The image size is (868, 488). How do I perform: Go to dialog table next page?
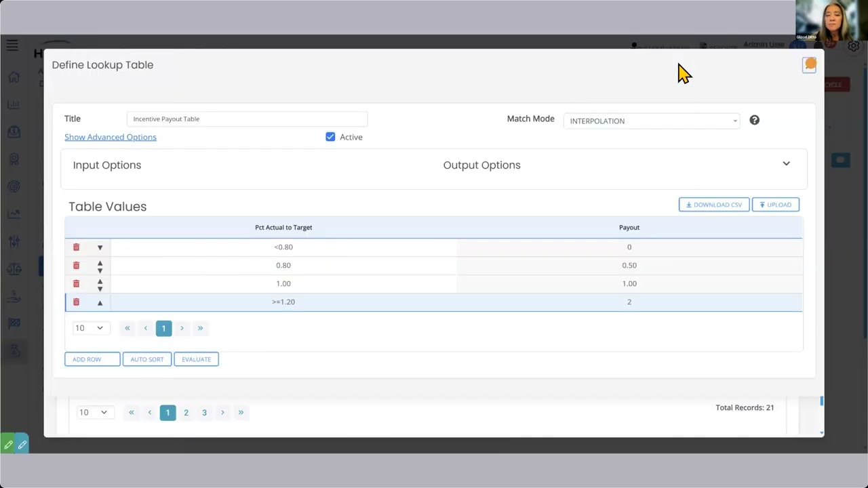click(x=182, y=328)
